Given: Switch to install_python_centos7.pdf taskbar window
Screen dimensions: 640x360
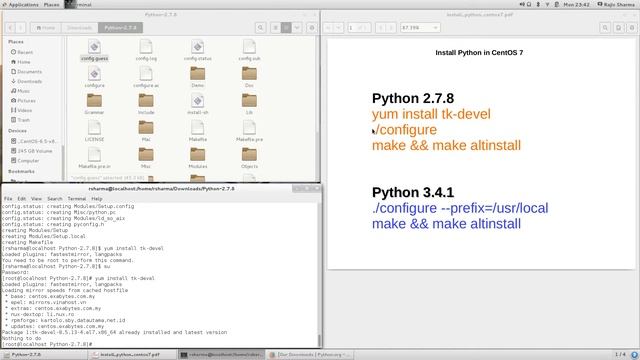Looking at the screenshot, I should click(x=133, y=355).
